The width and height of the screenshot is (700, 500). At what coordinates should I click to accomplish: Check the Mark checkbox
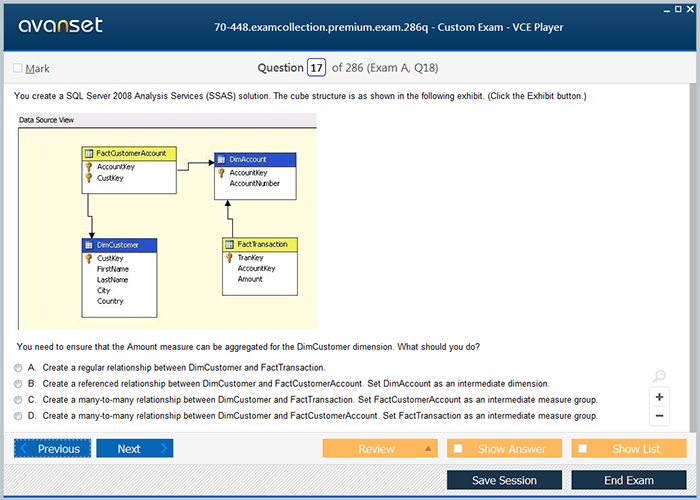pos(18,68)
